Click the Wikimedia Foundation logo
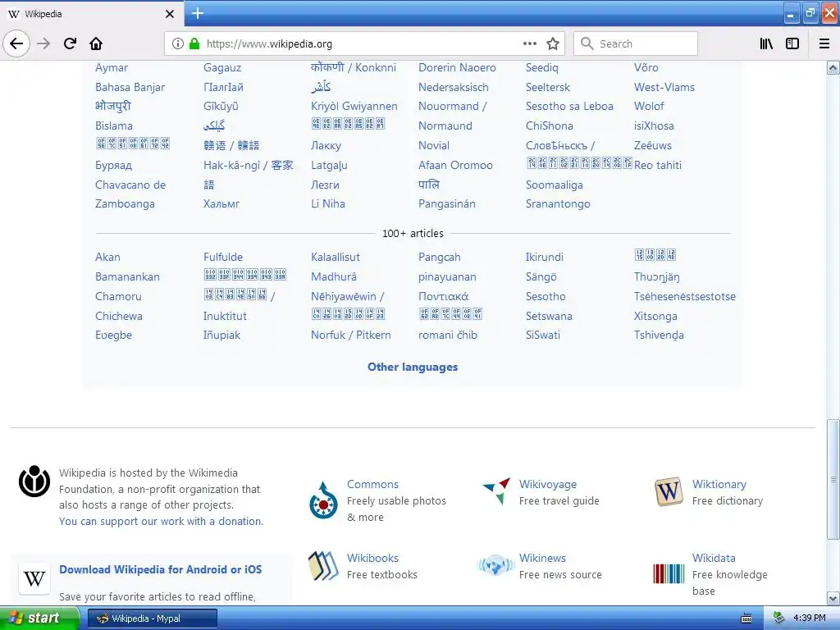The image size is (840, 630). point(34,481)
